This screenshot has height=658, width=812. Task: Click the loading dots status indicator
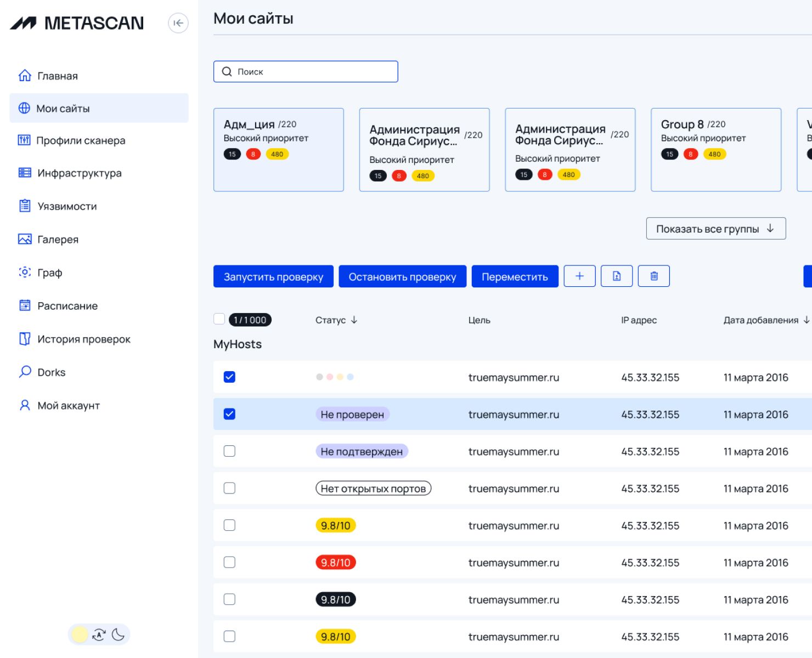coord(335,377)
